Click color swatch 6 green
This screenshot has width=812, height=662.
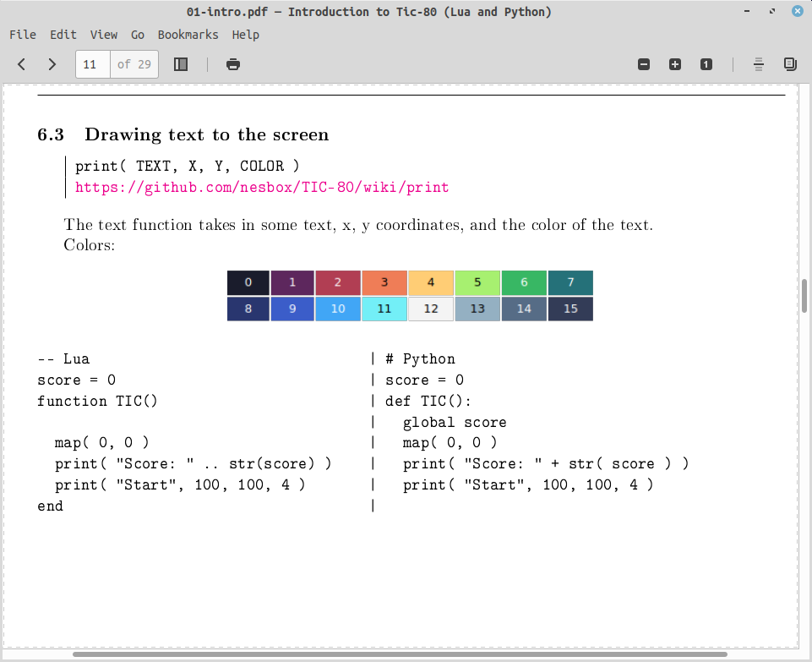(524, 282)
